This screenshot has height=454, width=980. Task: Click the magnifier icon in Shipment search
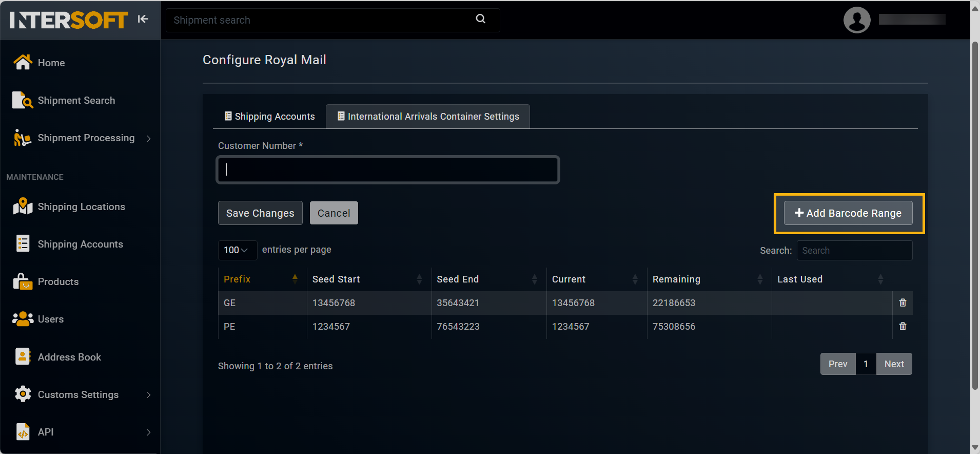tap(480, 19)
